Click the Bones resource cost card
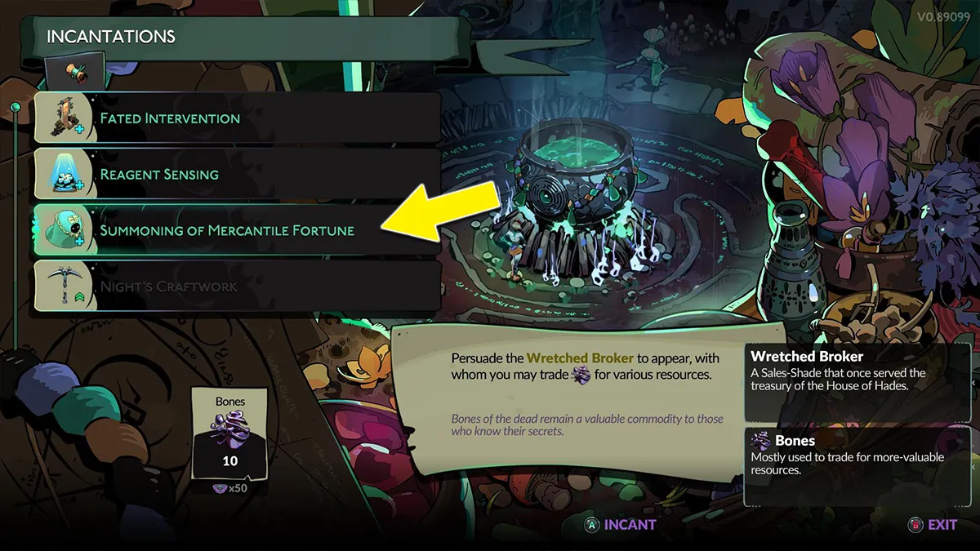Screen dimensions: 980x551 [x=229, y=433]
